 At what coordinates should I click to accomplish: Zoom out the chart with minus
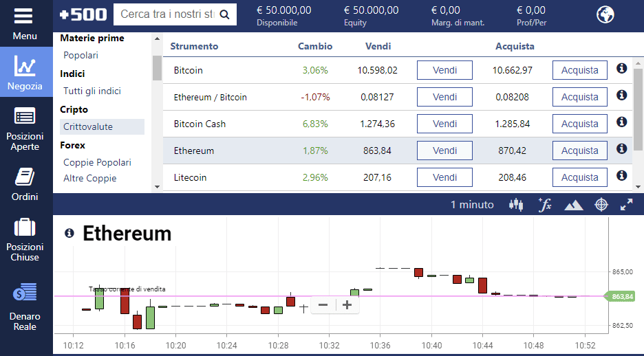tap(323, 304)
